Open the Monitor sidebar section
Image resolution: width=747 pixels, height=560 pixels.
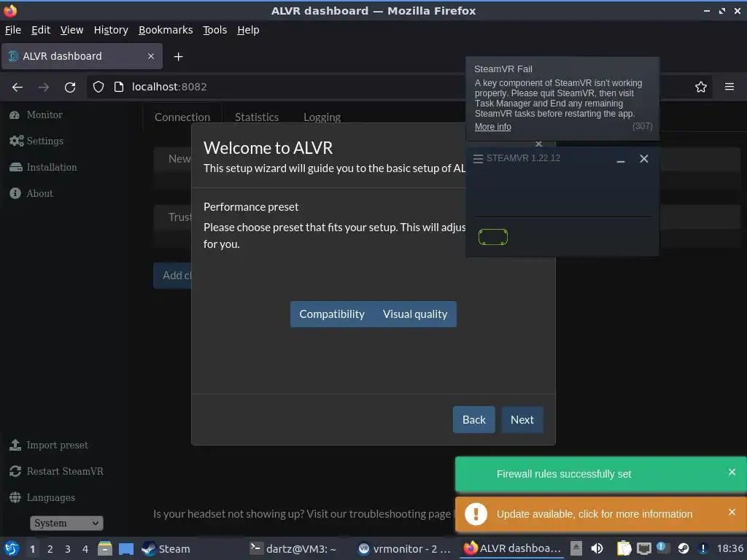coord(36,114)
